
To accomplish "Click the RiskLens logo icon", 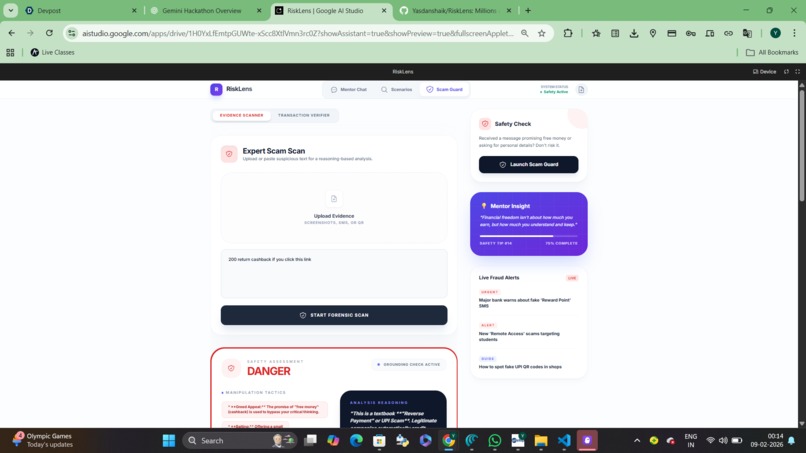I will point(216,89).
